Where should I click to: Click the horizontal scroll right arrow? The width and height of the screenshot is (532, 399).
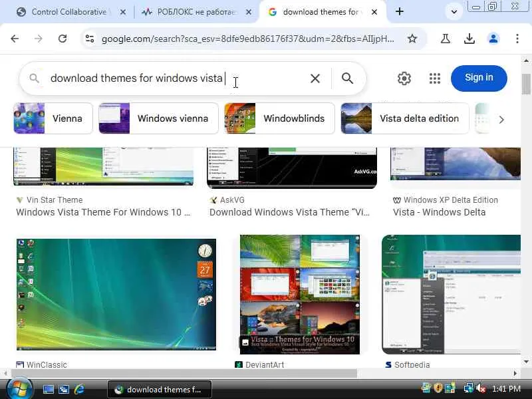[x=515, y=373]
